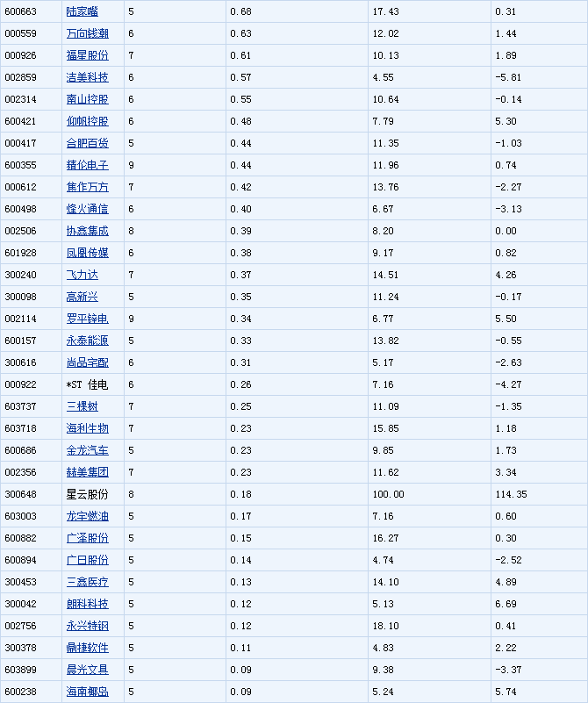Open the 凤凰传媒 stock link
Image resolution: width=588 pixels, height=703 pixels.
pos(88,253)
